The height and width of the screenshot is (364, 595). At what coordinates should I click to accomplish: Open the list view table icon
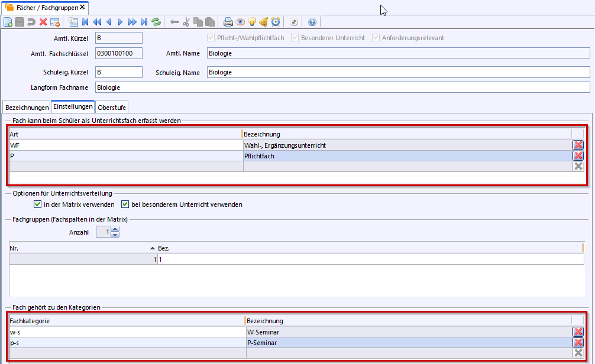[x=73, y=22]
